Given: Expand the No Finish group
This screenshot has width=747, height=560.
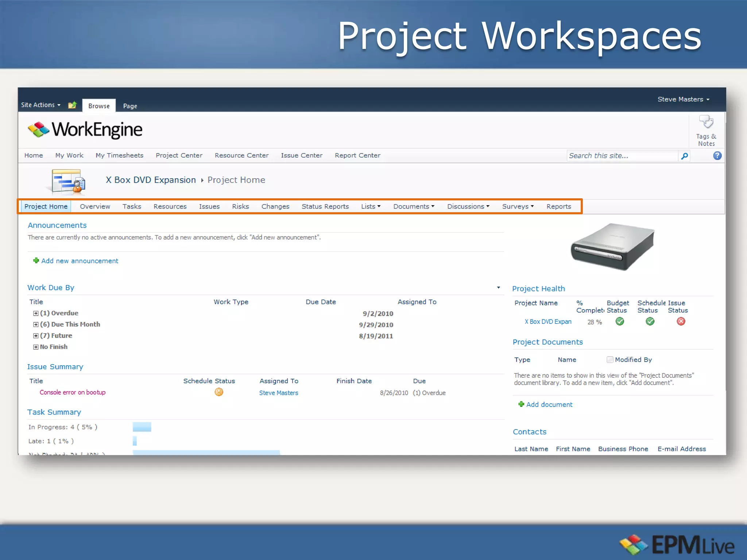Looking at the screenshot, I should [x=36, y=347].
